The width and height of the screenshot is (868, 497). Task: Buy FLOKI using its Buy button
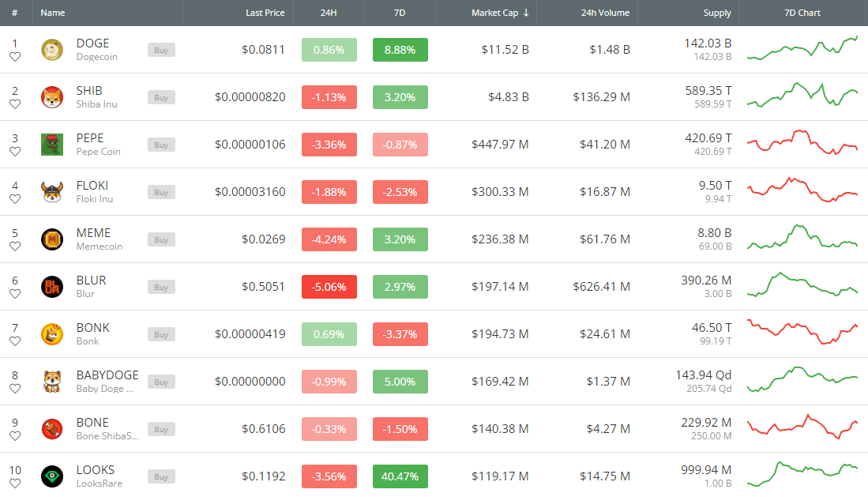(161, 192)
